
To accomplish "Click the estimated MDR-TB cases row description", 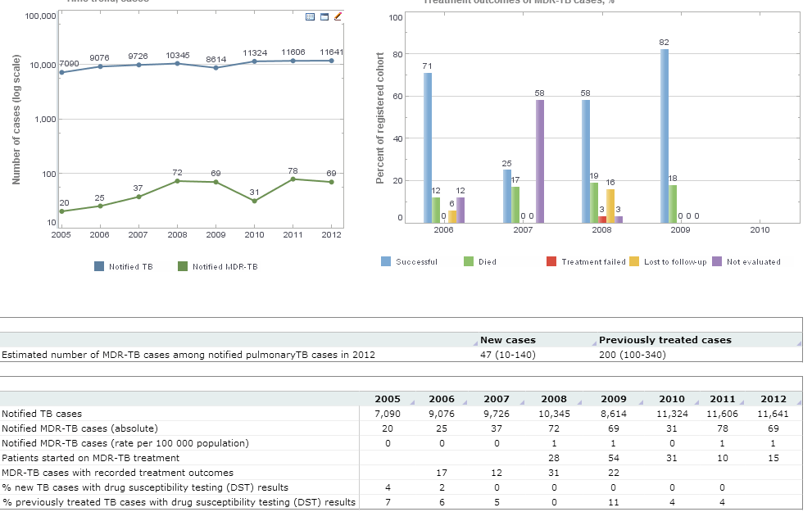I will (x=188, y=355).
